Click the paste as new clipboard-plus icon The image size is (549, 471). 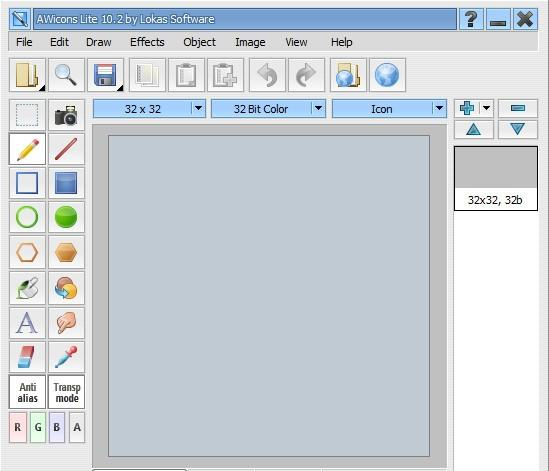point(225,75)
